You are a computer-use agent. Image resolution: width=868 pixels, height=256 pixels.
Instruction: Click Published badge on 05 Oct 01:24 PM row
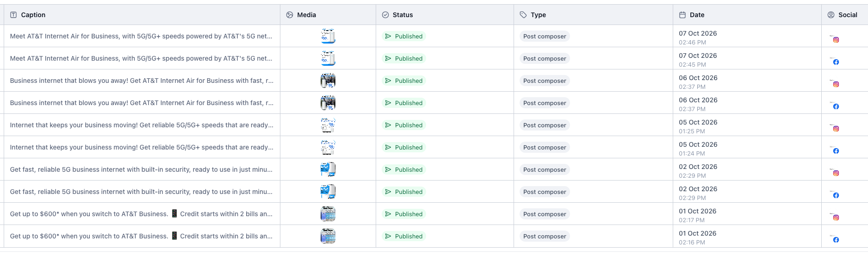tap(403, 147)
